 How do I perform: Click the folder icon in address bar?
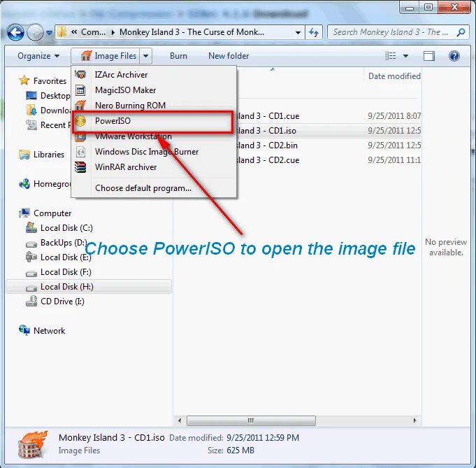point(62,32)
